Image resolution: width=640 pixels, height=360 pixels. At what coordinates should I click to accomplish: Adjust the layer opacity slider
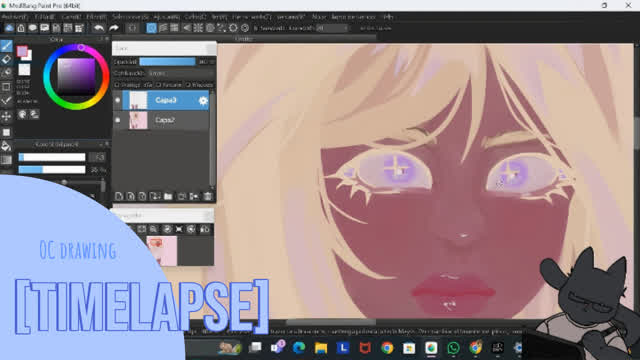[167, 61]
